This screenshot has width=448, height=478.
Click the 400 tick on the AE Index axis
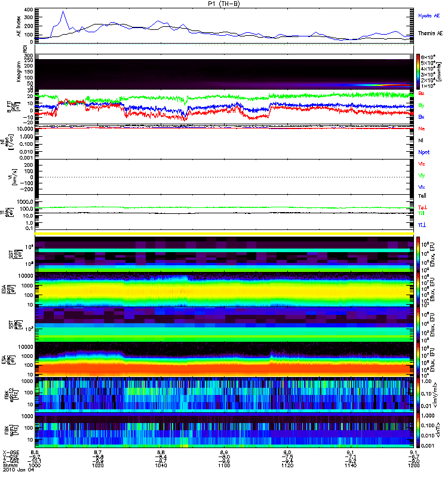(x=29, y=10)
